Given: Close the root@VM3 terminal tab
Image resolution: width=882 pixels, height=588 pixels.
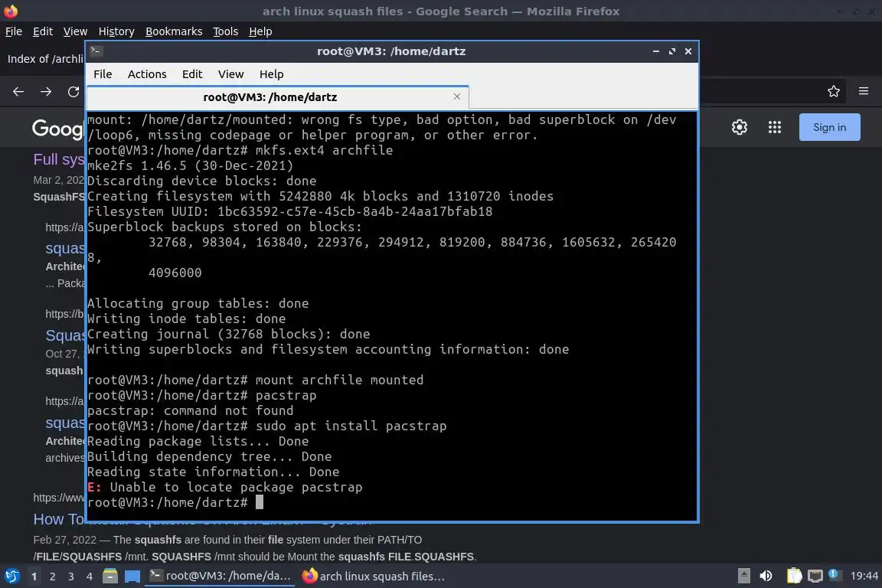Looking at the screenshot, I should point(457,96).
